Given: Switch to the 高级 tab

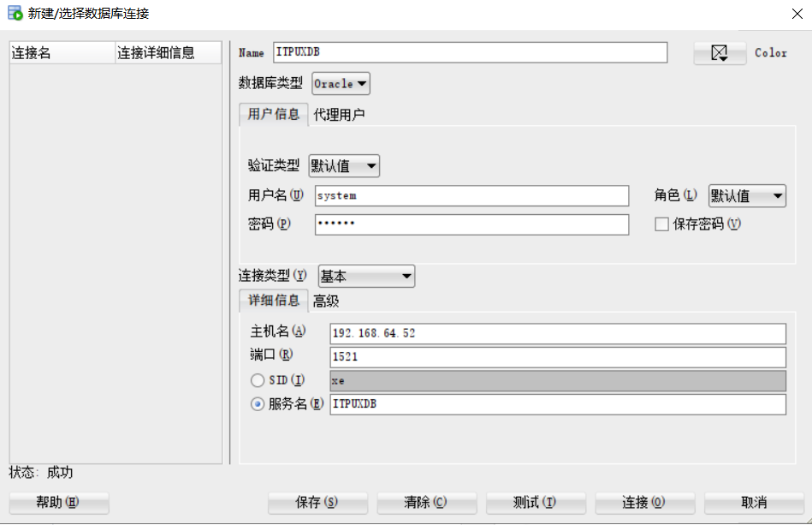Looking at the screenshot, I should pyautogui.click(x=326, y=301).
